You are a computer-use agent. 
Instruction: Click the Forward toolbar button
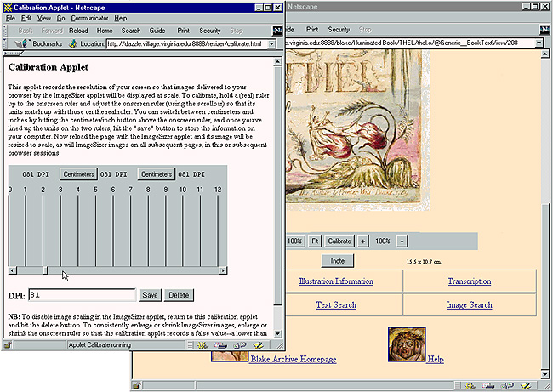52,31
